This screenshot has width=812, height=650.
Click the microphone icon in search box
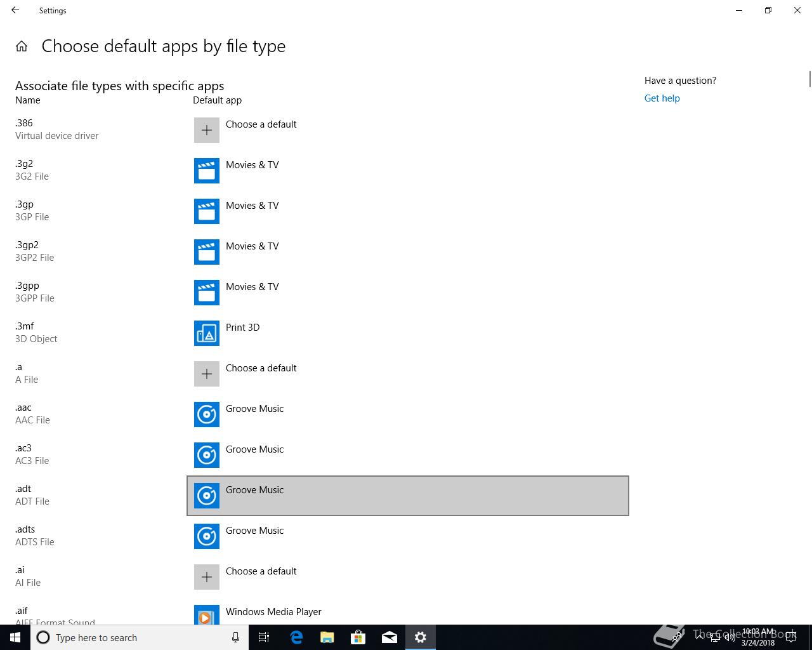tap(235, 637)
